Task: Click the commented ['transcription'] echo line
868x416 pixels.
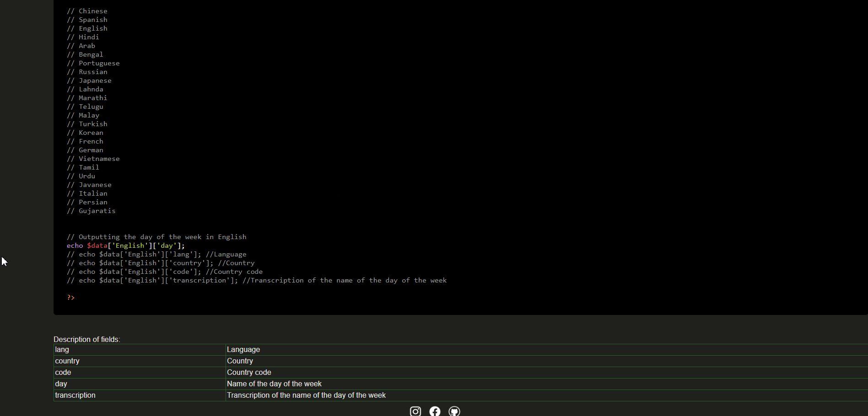Action: (x=257, y=280)
